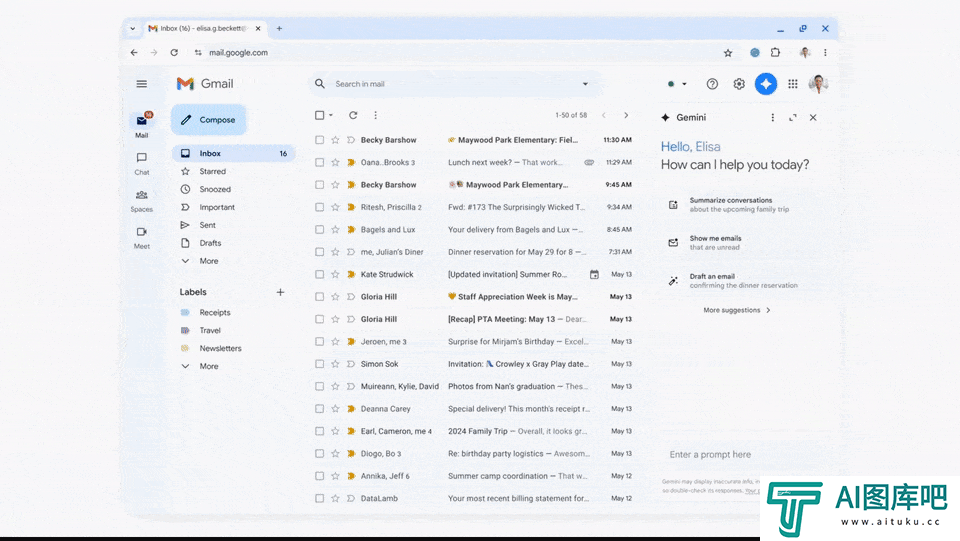Image resolution: width=960 pixels, height=541 pixels.
Task: Tick the Oana, Brooks email checkbox
Action: click(320, 162)
